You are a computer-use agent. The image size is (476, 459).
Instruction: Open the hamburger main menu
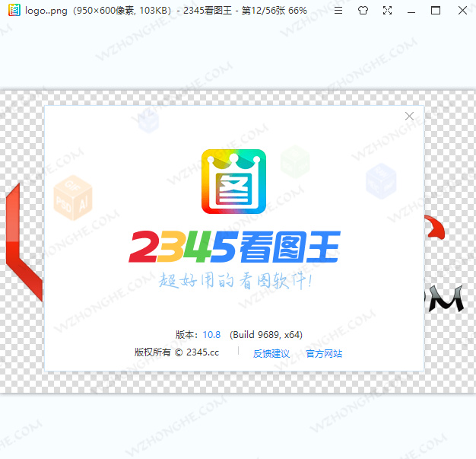[338, 11]
